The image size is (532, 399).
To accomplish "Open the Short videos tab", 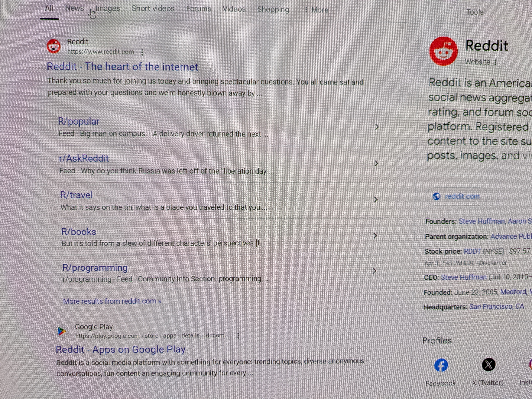I will (153, 9).
